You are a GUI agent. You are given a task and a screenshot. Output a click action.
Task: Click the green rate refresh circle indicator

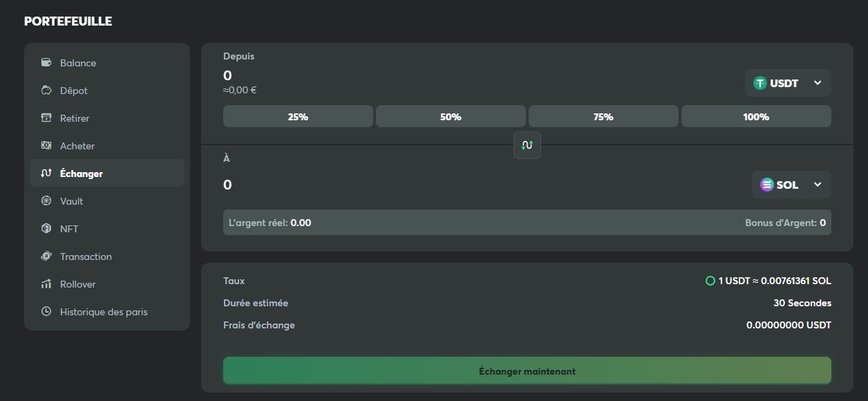[710, 281]
